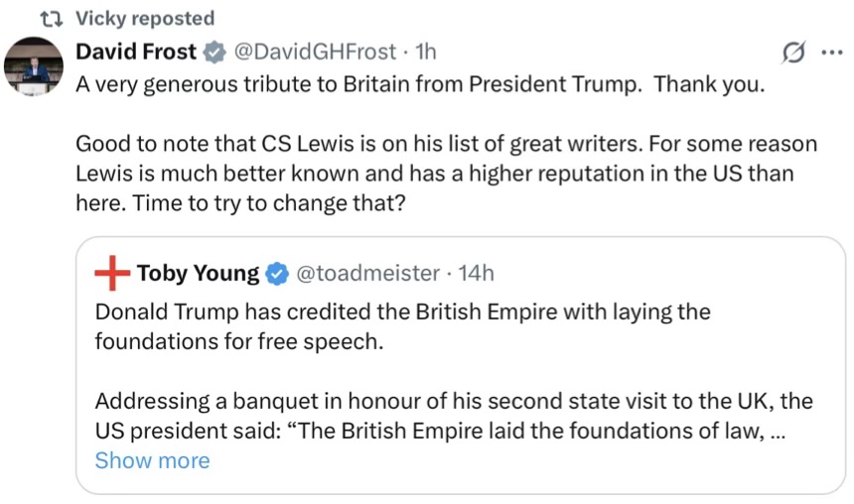Image resolution: width=854 pixels, height=504 pixels.
Task: Click Toby Young's red cross avatar
Action: tap(112, 273)
